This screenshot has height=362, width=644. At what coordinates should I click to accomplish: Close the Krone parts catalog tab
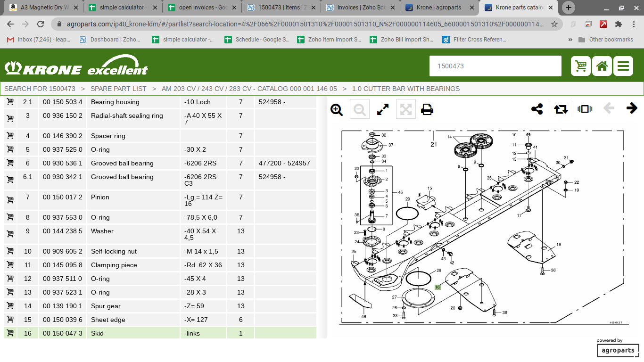pyautogui.click(x=552, y=8)
